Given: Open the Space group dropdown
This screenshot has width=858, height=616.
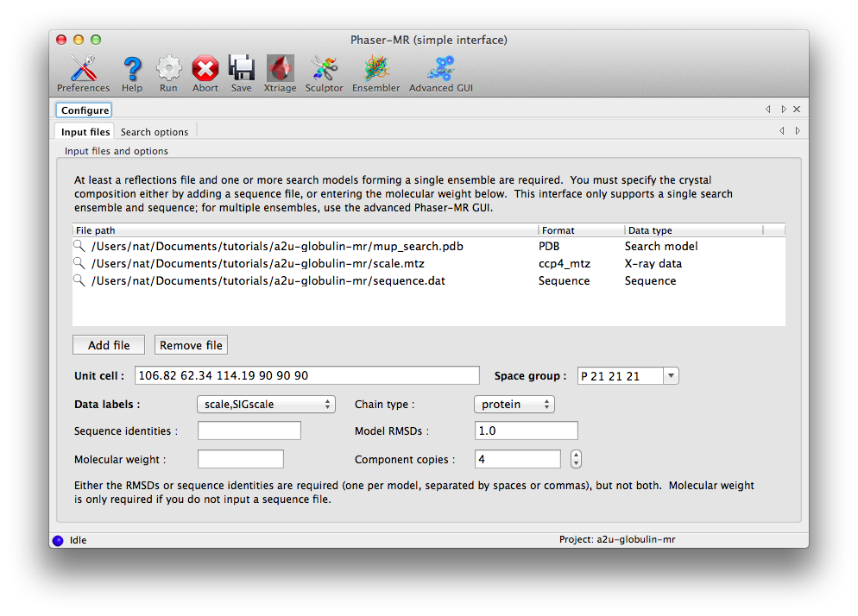Looking at the screenshot, I should point(670,375).
